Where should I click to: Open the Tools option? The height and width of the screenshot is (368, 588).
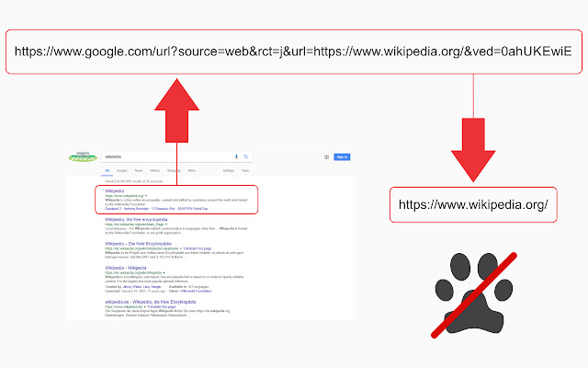245,170
